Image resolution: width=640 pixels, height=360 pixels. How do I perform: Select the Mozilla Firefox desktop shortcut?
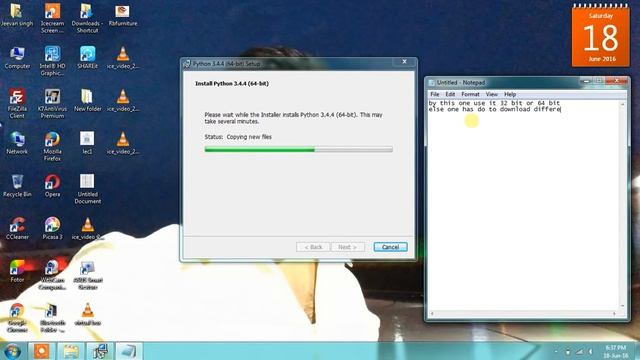tap(52, 146)
